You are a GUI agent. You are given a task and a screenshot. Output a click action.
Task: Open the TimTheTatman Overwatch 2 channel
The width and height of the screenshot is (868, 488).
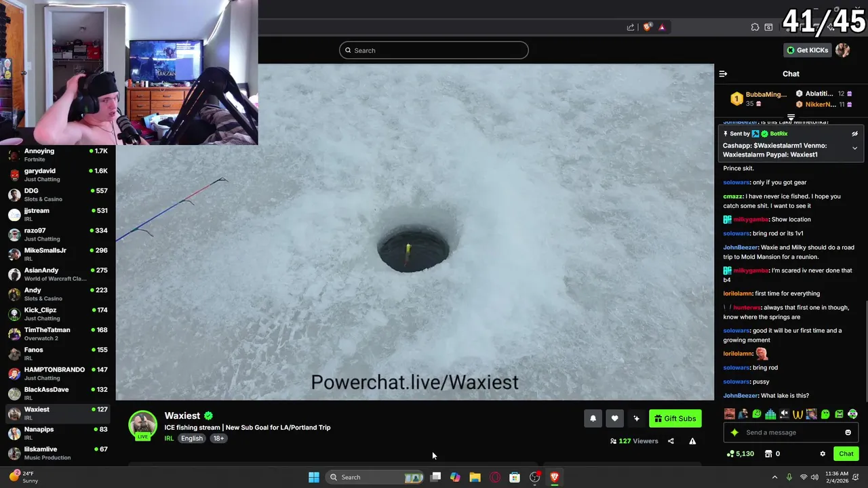pos(58,333)
